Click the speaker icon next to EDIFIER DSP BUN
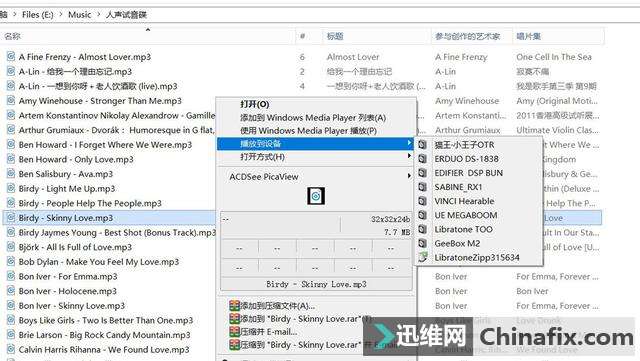640x361 pixels. point(423,173)
